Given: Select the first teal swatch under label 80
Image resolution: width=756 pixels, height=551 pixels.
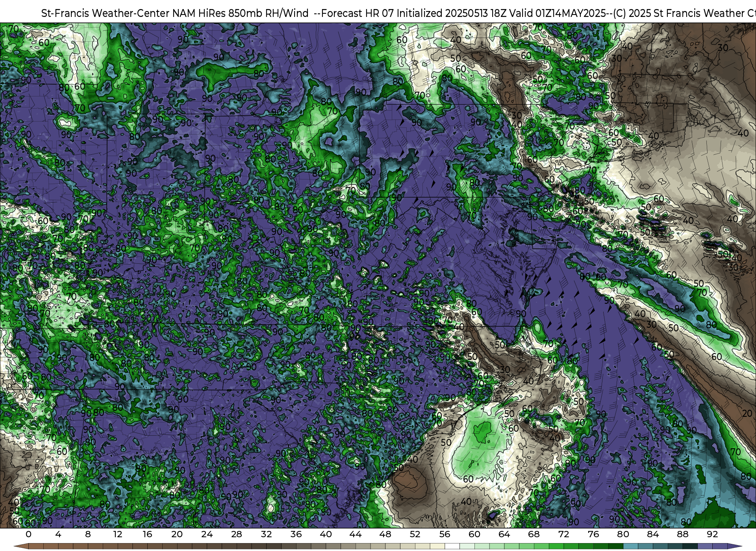Looking at the screenshot, I should 631,546.
